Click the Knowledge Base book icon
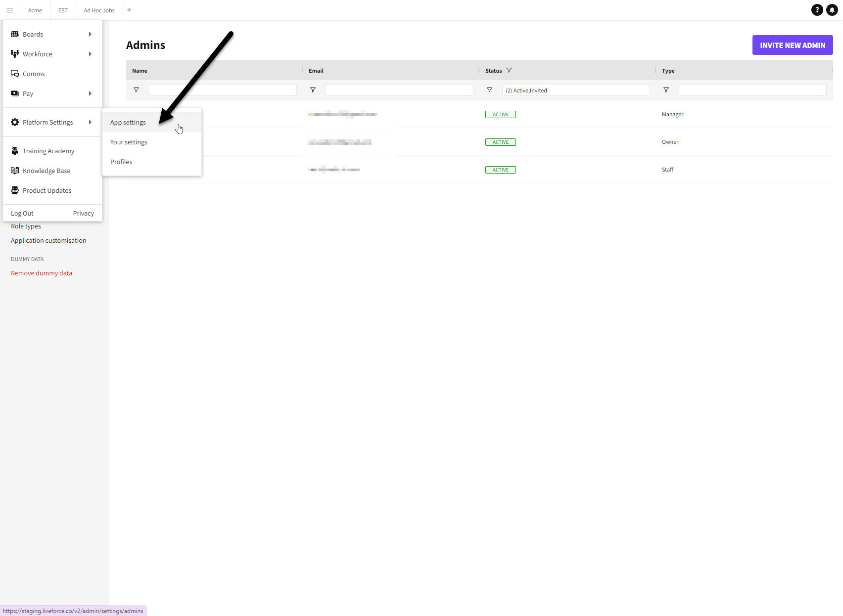Viewport: 843px width, 616px height. tap(15, 171)
